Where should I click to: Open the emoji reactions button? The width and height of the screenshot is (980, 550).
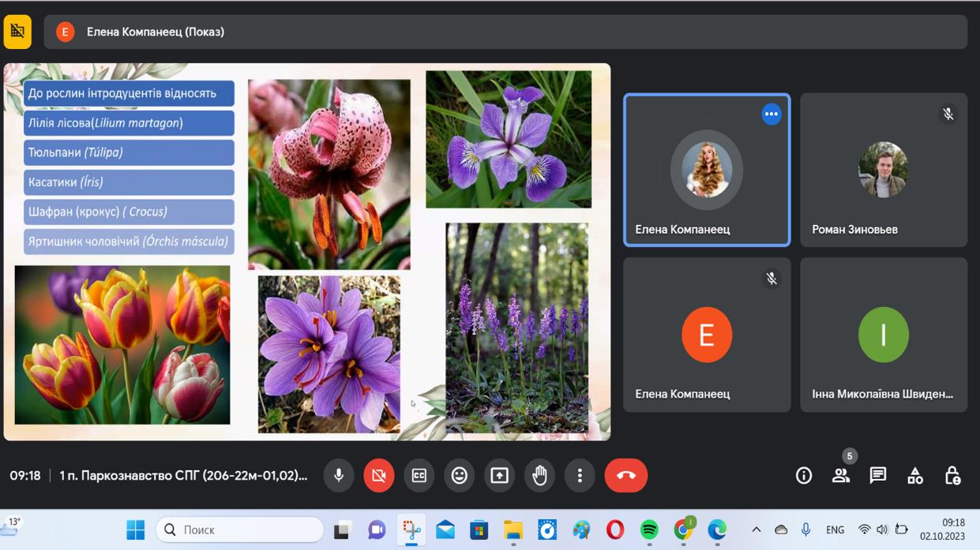[x=460, y=475]
